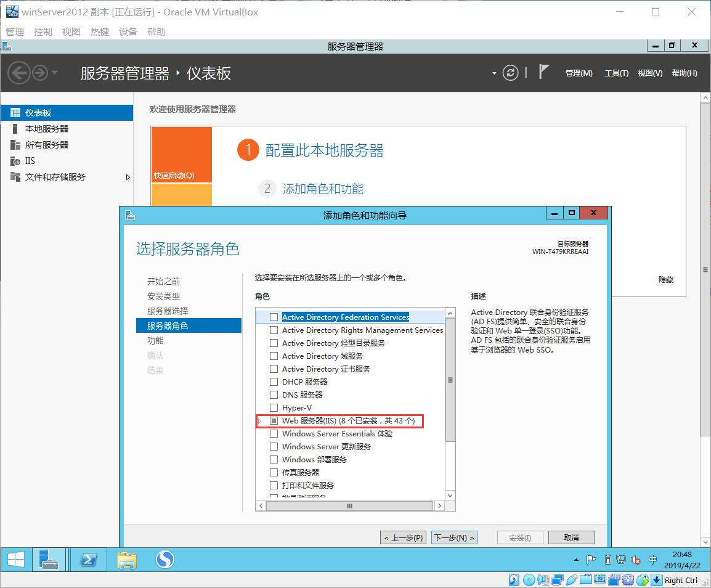Open VirtualBox 控制 menu
This screenshot has height=588, width=711.
click(43, 32)
